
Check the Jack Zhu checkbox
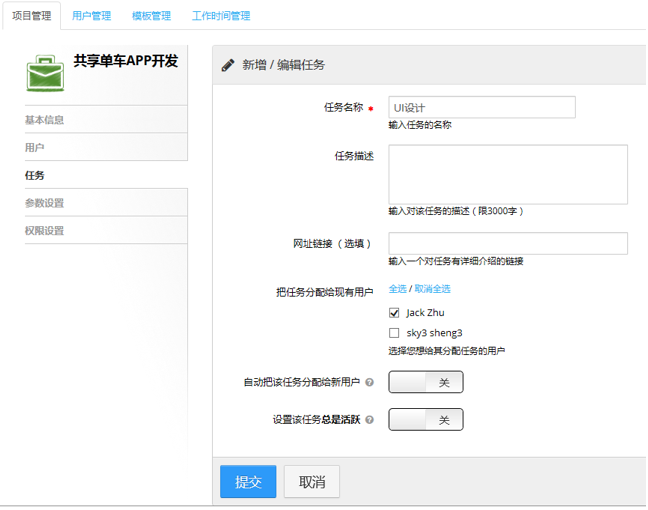(394, 313)
